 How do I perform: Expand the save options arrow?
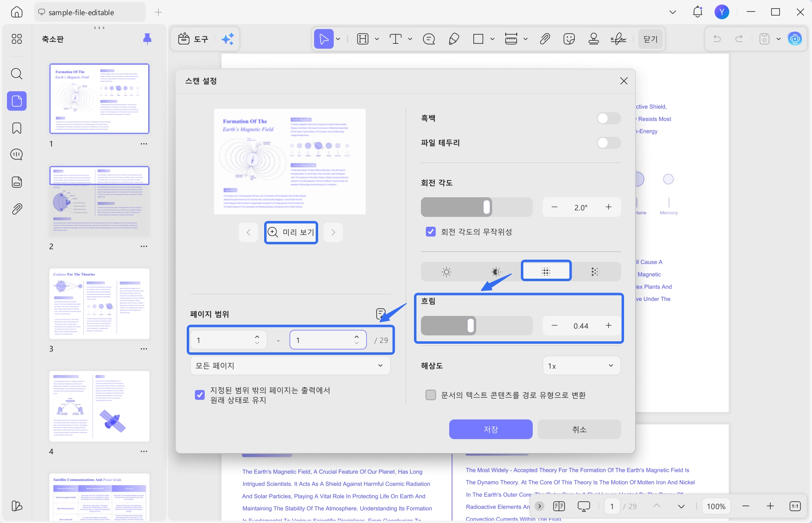click(778, 39)
